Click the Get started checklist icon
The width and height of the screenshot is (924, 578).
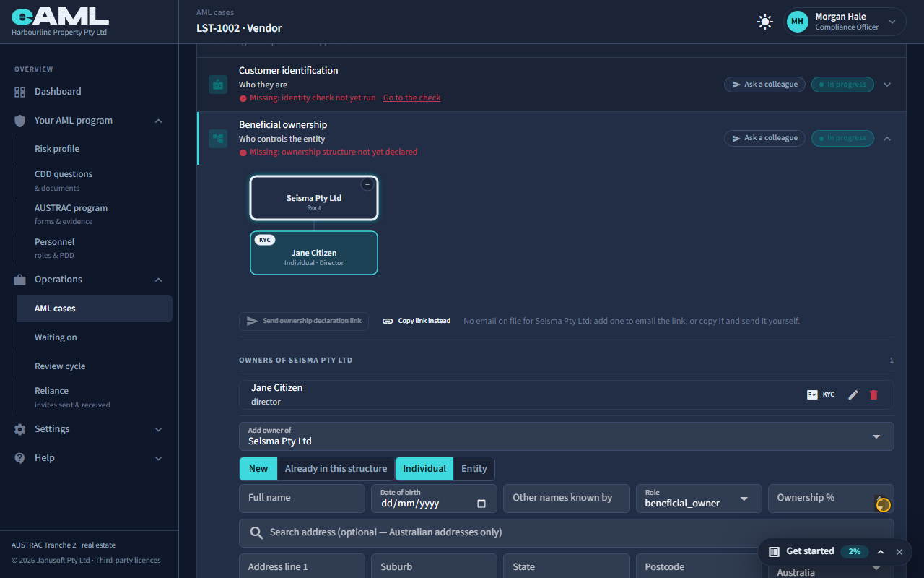tap(774, 551)
